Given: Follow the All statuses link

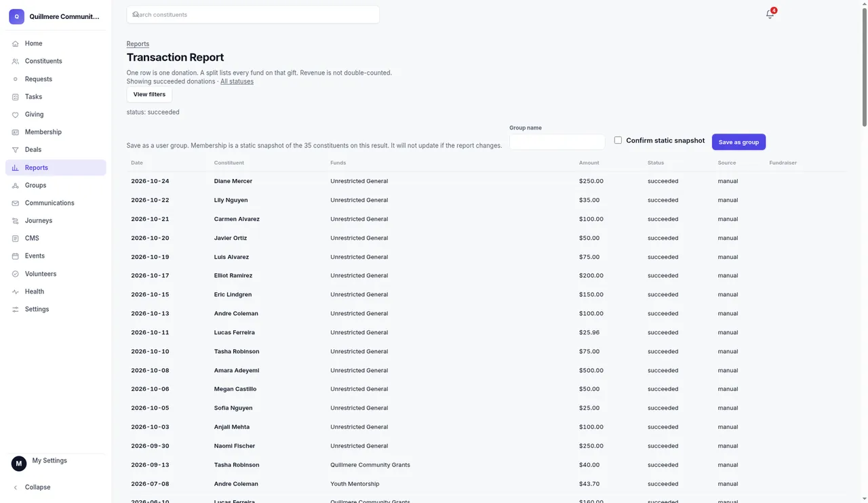Looking at the screenshot, I should click(x=237, y=81).
